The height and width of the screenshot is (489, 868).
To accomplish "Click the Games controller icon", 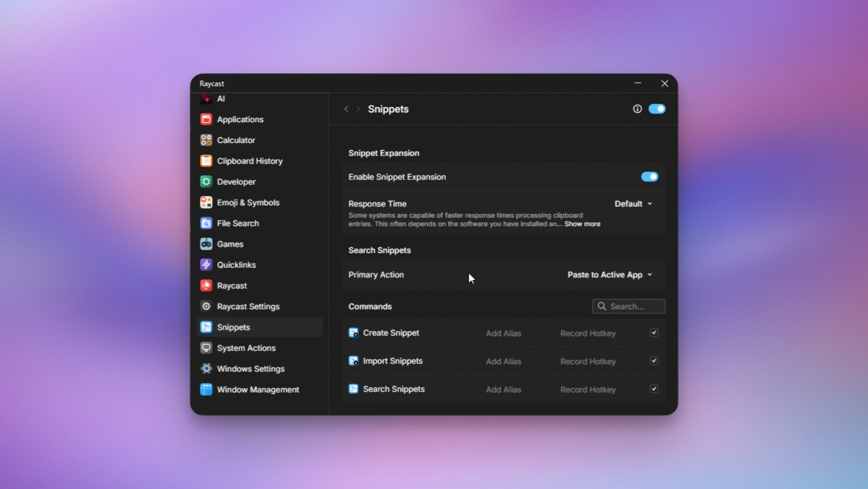I will (x=206, y=244).
